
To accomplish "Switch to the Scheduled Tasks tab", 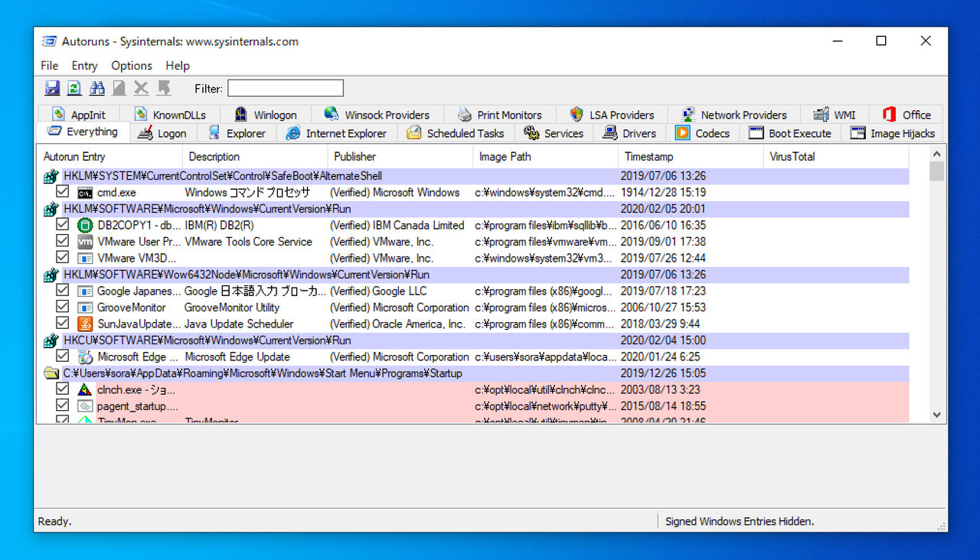I will tap(456, 133).
